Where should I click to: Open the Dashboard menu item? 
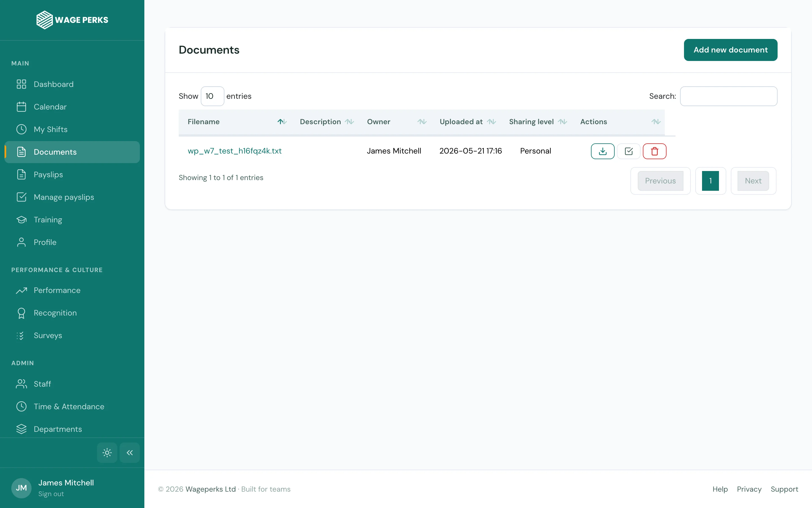[72, 84]
